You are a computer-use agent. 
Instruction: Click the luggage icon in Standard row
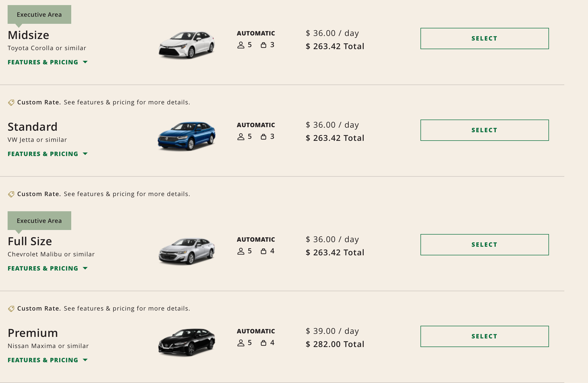point(264,137)
